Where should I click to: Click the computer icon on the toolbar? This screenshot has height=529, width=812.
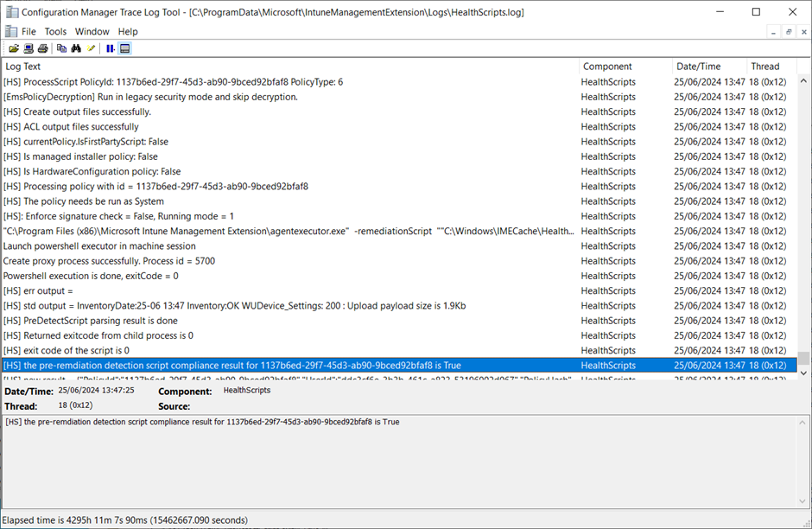point(27,48)
